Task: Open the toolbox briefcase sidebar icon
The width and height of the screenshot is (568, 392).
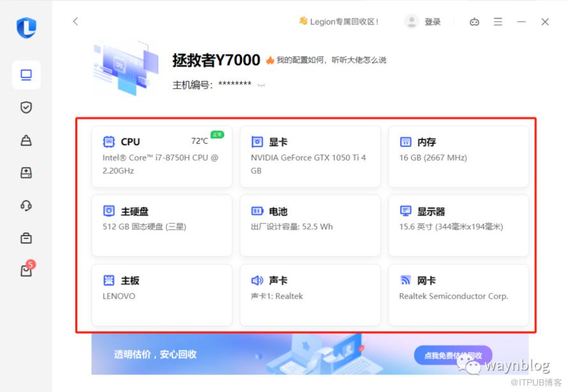Action: point(26,238)
